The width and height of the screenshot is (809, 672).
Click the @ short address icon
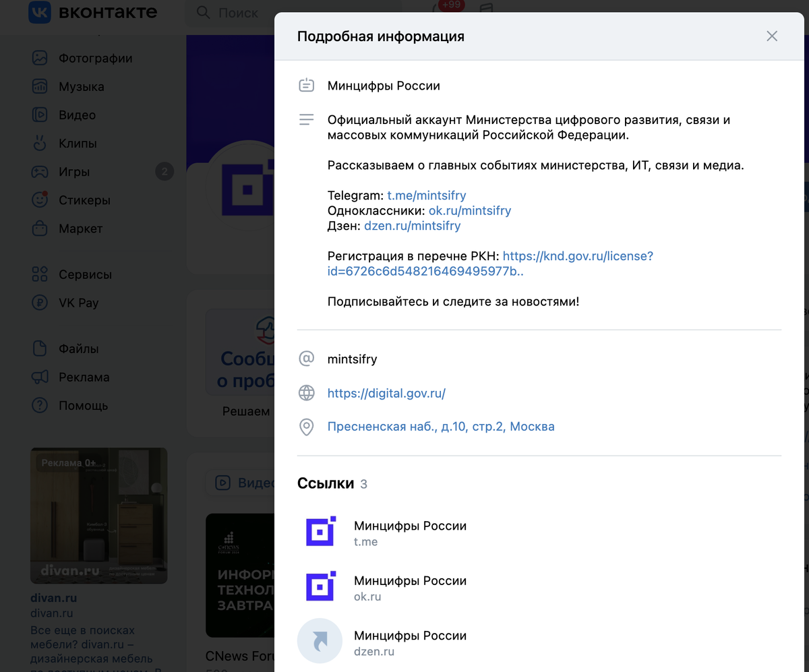click(x=307, y=359)
